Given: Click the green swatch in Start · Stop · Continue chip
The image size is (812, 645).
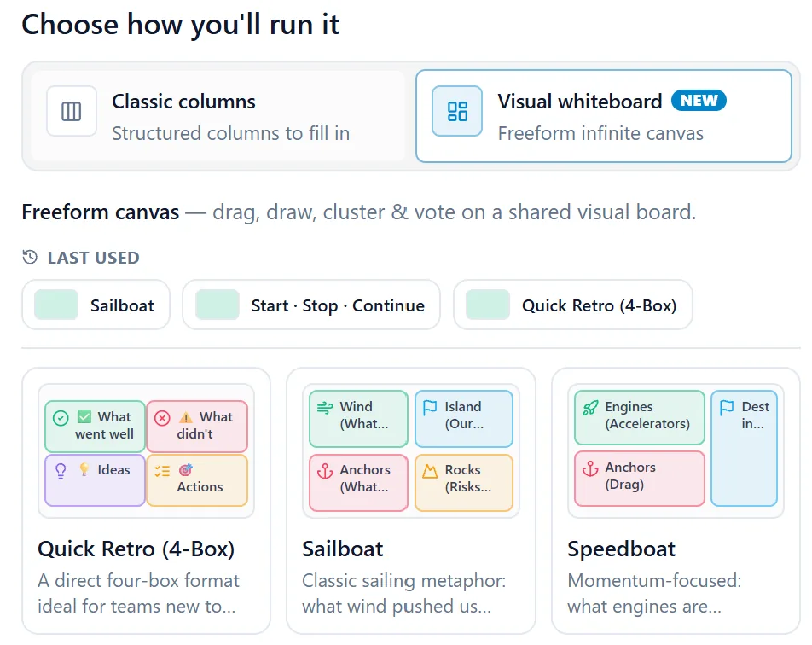Looking at the screenshot, I should click(217, 305).
